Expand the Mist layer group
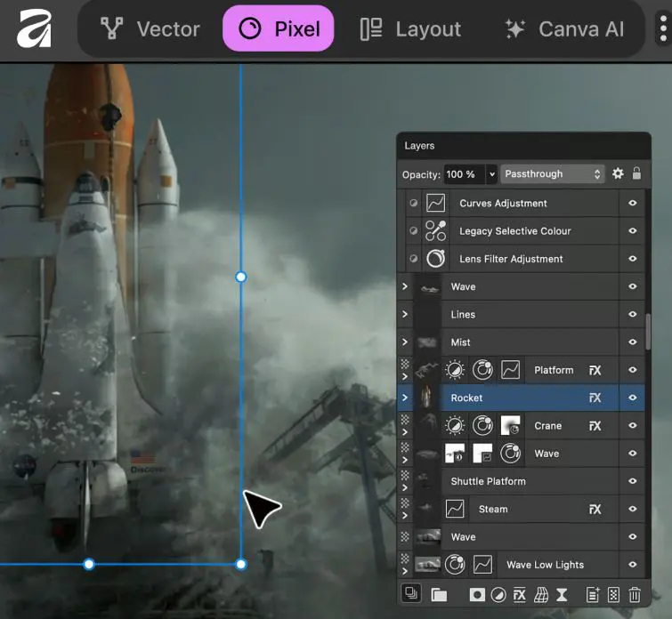This screenshot has width=672, height=619. [405, 342]
